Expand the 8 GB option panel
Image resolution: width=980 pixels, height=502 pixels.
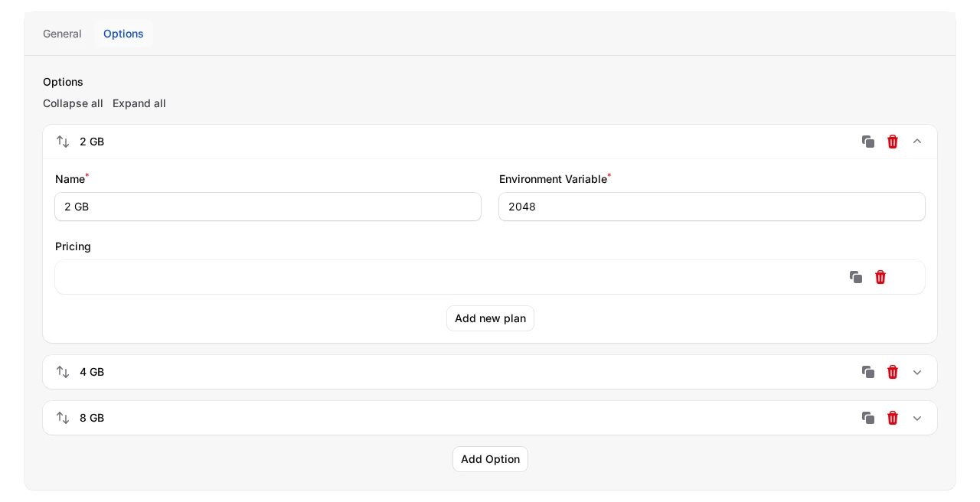917,418
